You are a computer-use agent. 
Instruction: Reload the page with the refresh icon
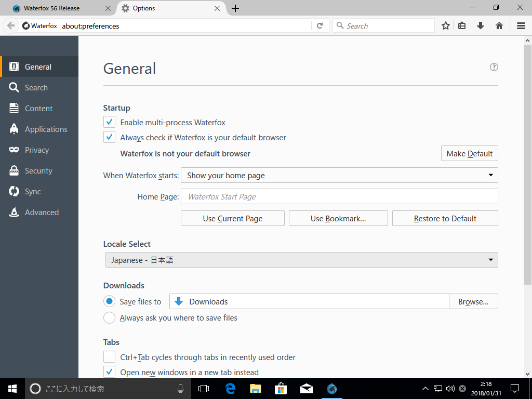coord(320,26)
